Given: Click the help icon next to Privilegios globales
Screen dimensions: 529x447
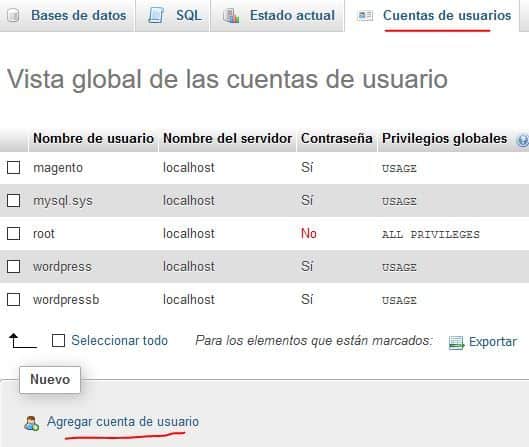Looking at the screenshot, I should (x=523, y=140).
